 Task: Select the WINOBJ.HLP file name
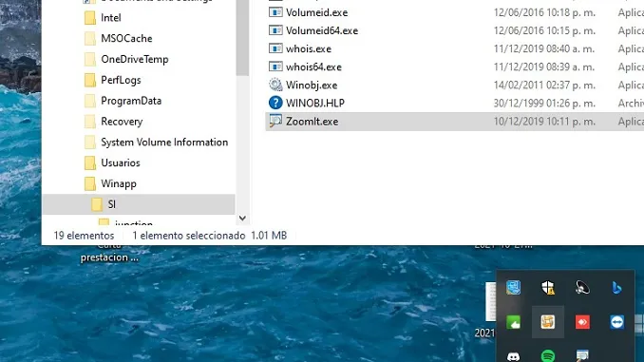pyautogui.click(x=315, y=104)
